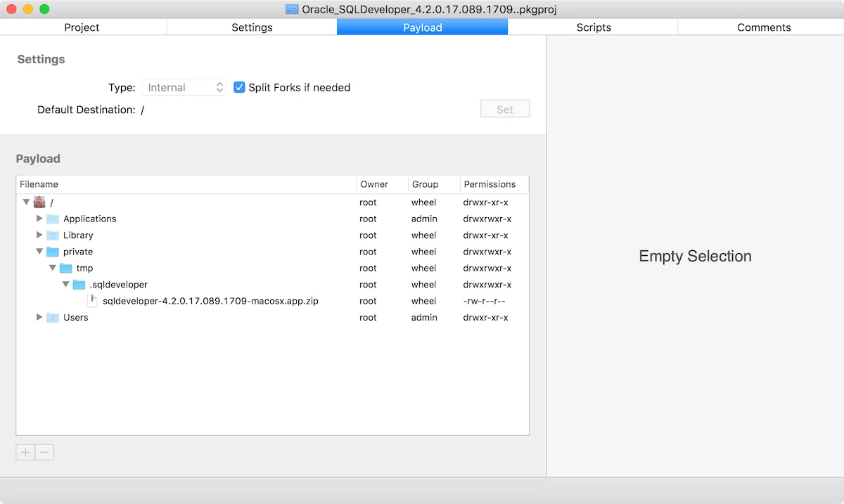The height and width of the screenshot is (504, 844).
Task: Click the .sqldeveloper folder icon
Action: 79,285
